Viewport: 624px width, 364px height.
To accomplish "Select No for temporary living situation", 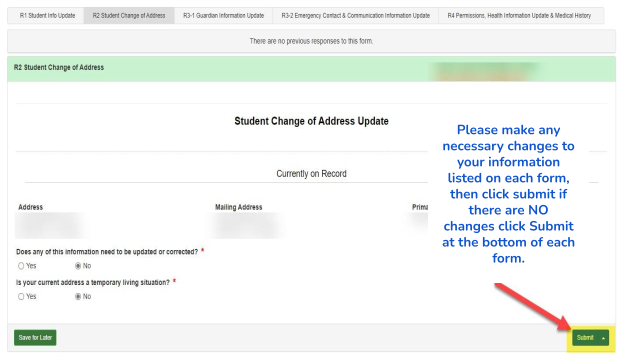I will pyautogui.click(x=78, y=296).
